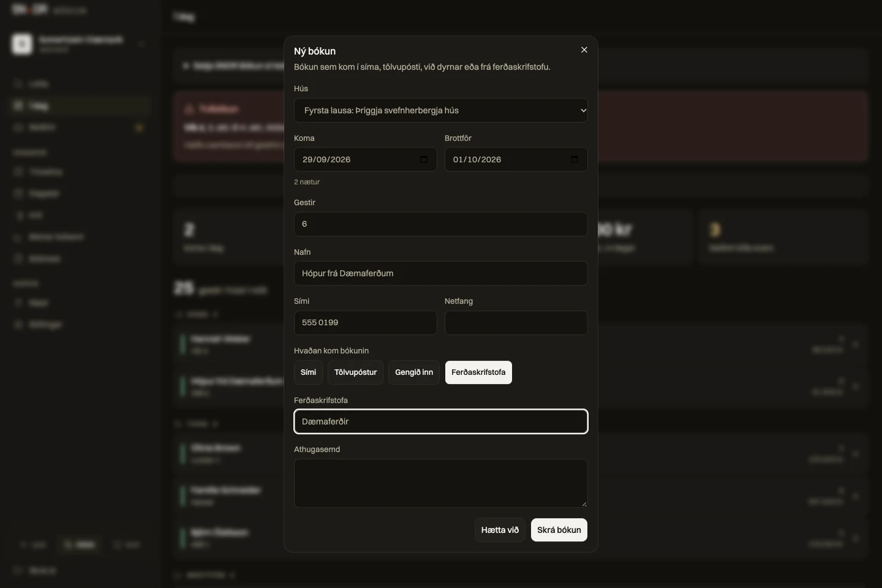Click Hætta við to cancel

tap(500, 530)
